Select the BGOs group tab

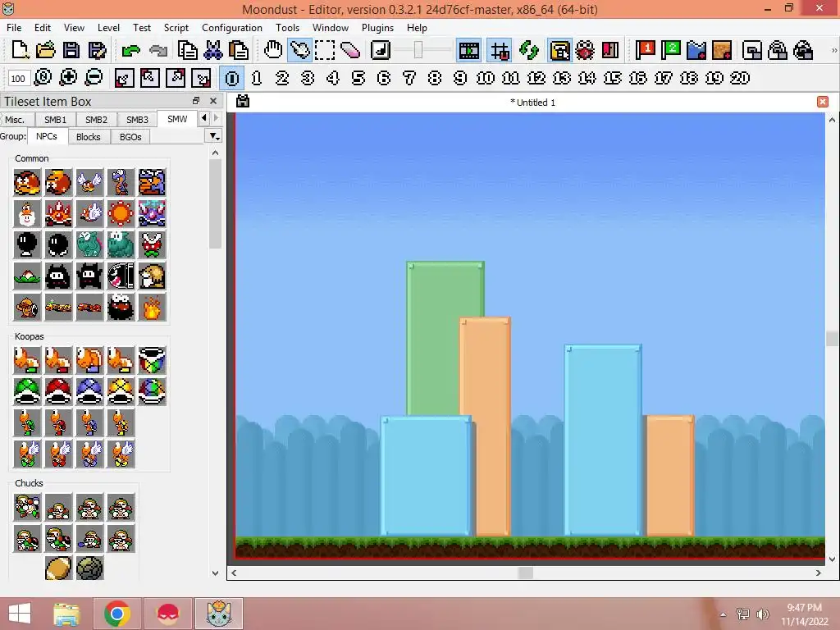[x=130, y=137]
